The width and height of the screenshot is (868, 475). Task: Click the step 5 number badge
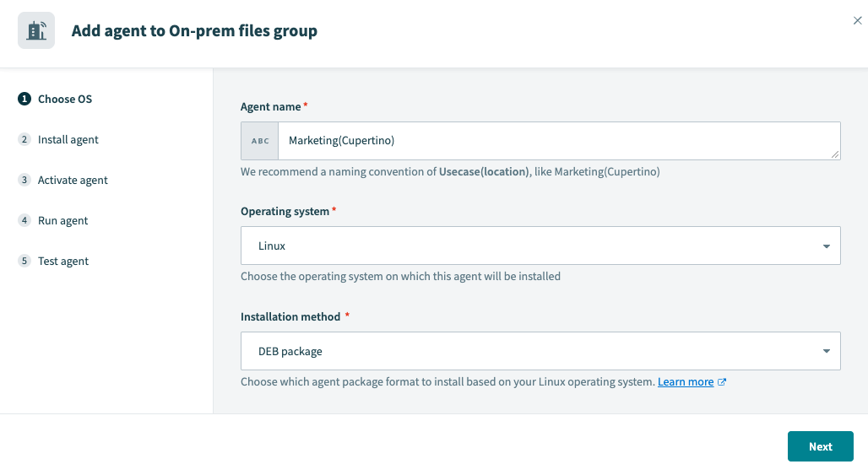point(24,262)
